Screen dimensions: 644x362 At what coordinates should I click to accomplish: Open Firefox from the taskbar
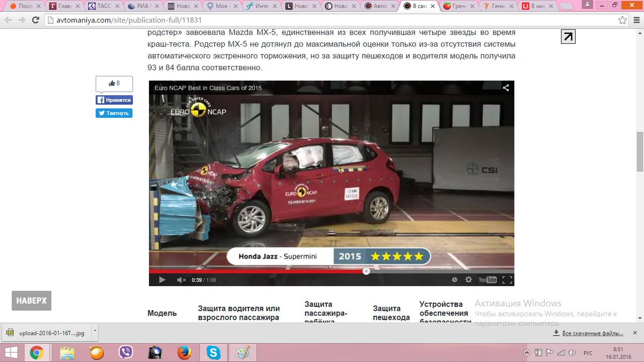(x=184, y=353)
